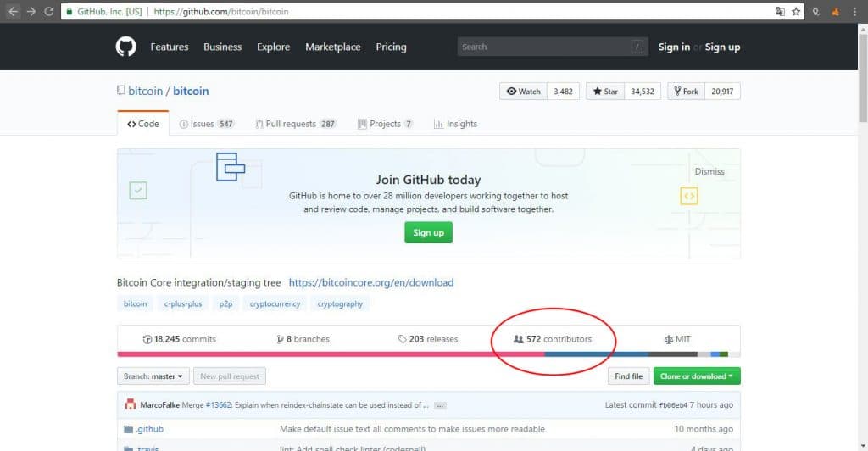
Task: Click the Find file button
Action: (628, 376)
